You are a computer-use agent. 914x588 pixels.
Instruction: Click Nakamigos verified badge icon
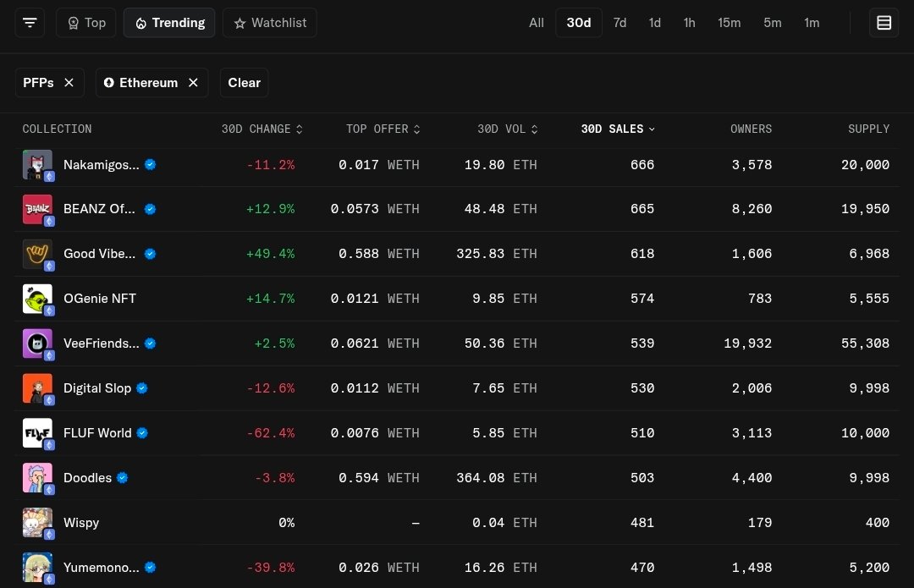[x=151, y=165]
